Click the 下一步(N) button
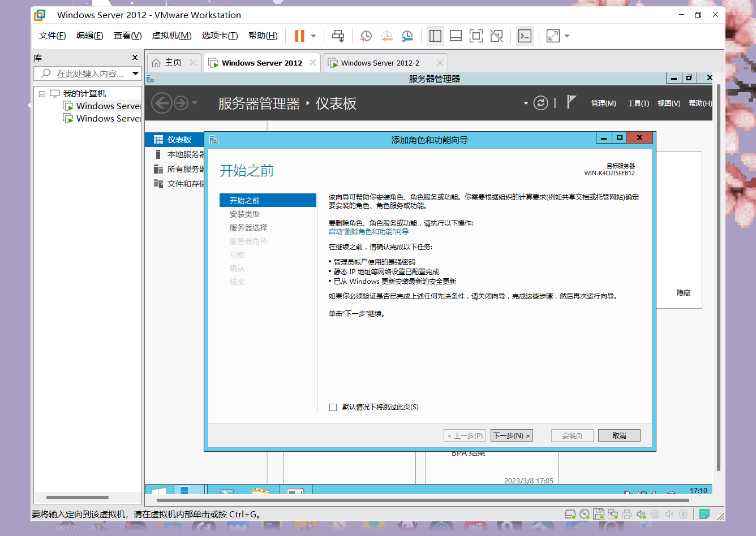This screenshot has height=536, width=756. point(512,435)
